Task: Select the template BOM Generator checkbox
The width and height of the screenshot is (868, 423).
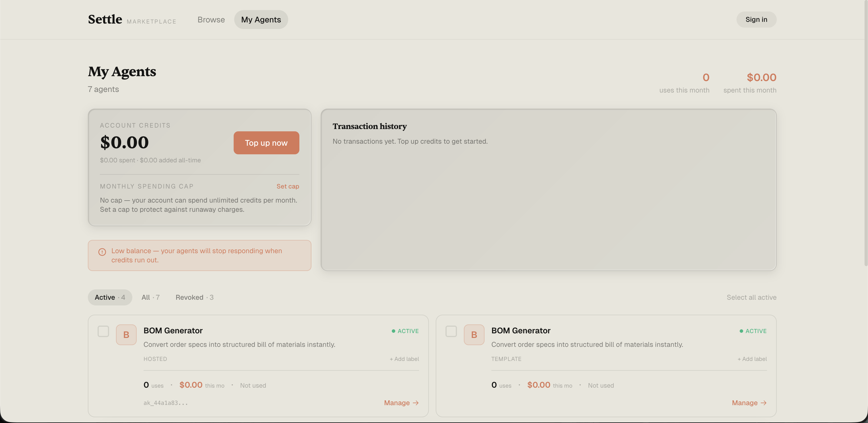Action: tap(451, 331)
